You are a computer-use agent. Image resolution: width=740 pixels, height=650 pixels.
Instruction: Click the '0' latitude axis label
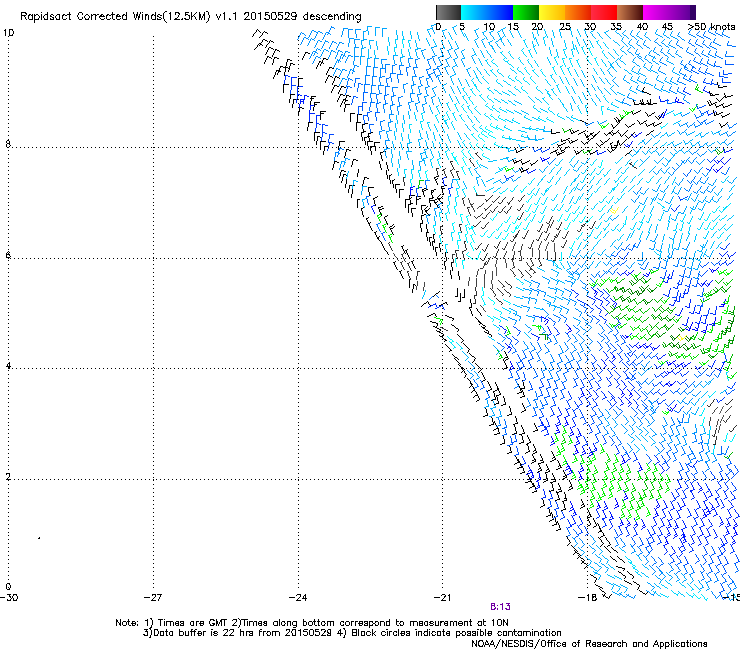pyautogui.click(x=8, y=587)
